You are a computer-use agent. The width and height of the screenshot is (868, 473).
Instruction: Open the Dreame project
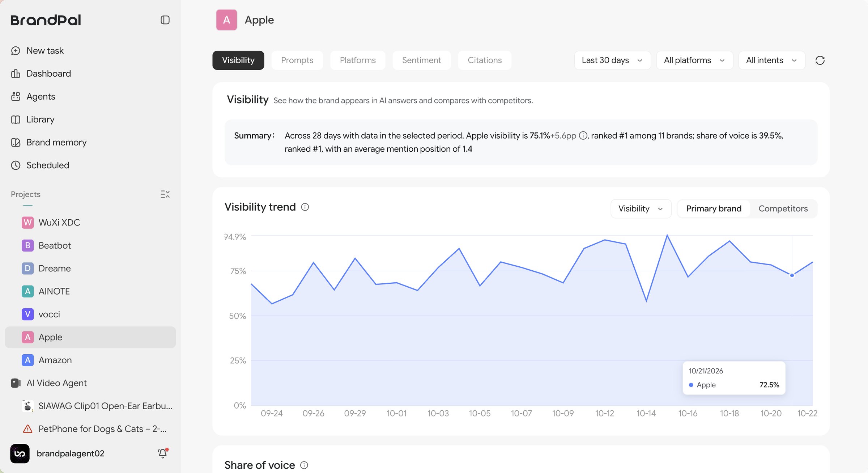(x=90, y=268)
